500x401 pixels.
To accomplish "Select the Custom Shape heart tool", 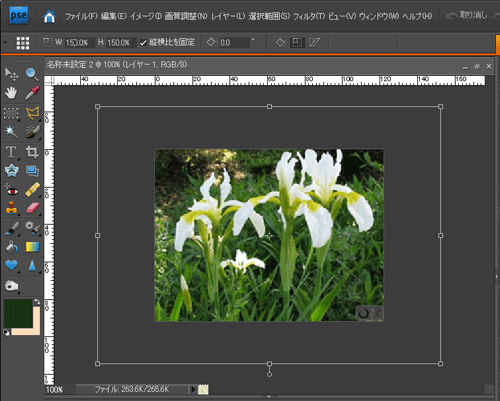I will (11, 265).
